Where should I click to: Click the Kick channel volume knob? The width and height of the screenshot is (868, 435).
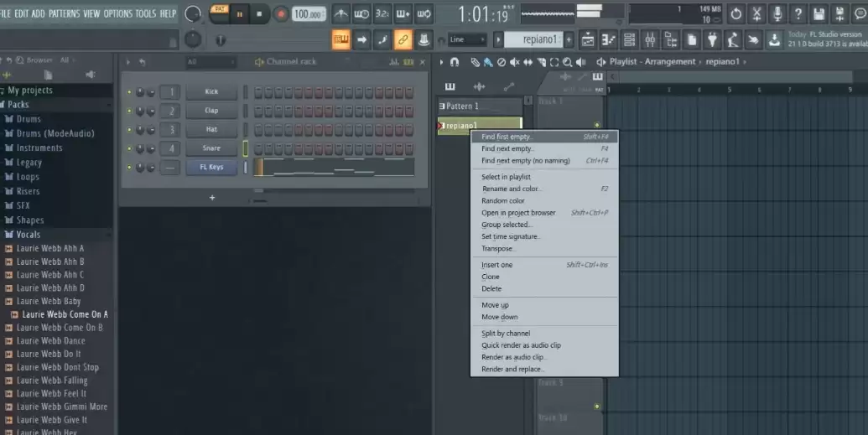[151, 92]
